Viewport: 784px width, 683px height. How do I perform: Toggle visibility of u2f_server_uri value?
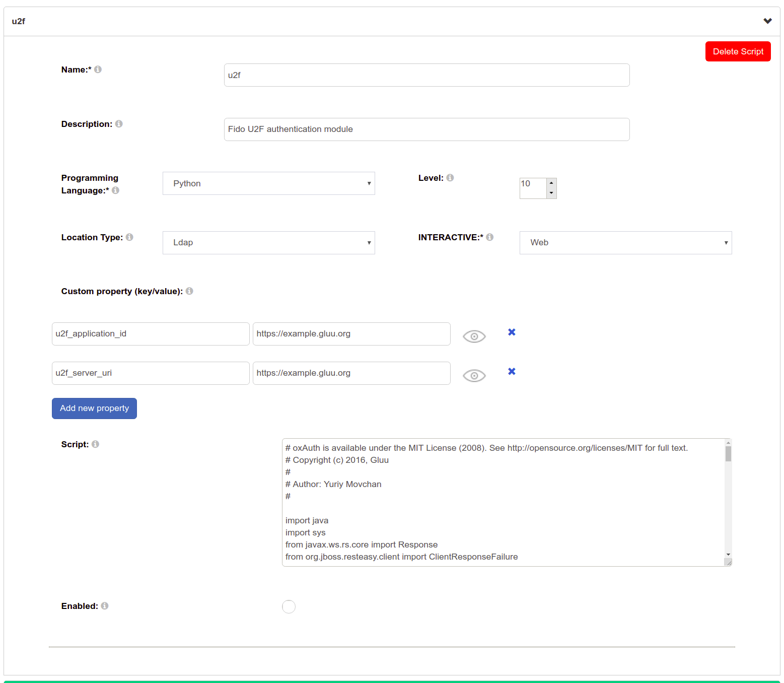click(x=474, y=376)
